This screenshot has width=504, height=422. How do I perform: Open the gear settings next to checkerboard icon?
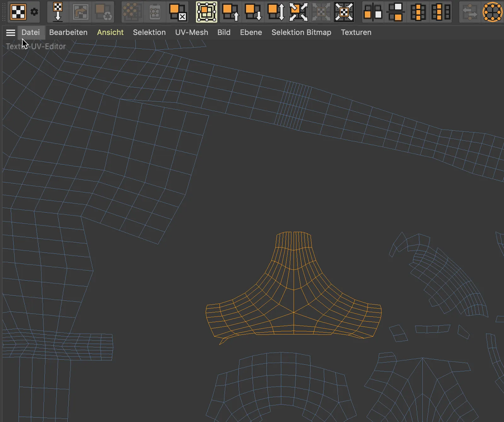point(34,12)
